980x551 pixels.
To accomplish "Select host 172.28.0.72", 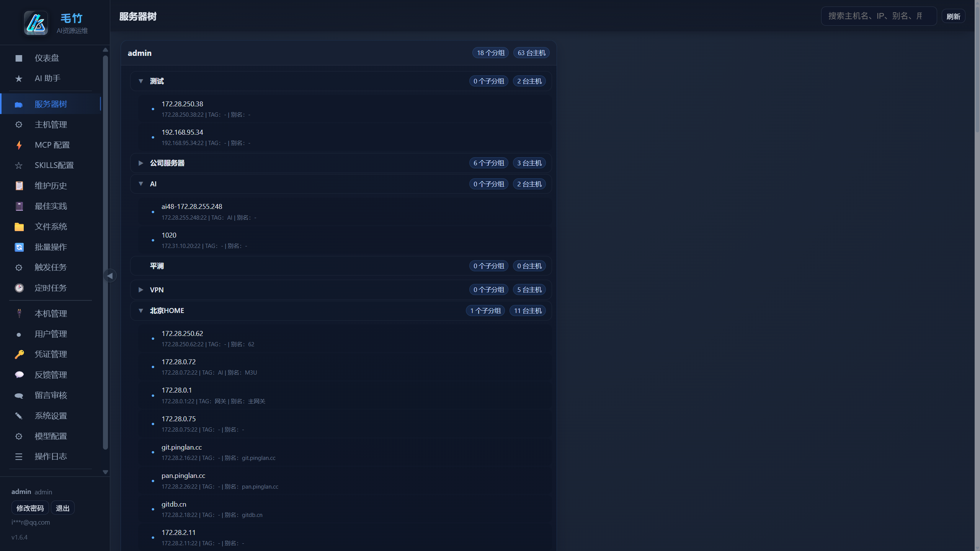I will (345, 367).
